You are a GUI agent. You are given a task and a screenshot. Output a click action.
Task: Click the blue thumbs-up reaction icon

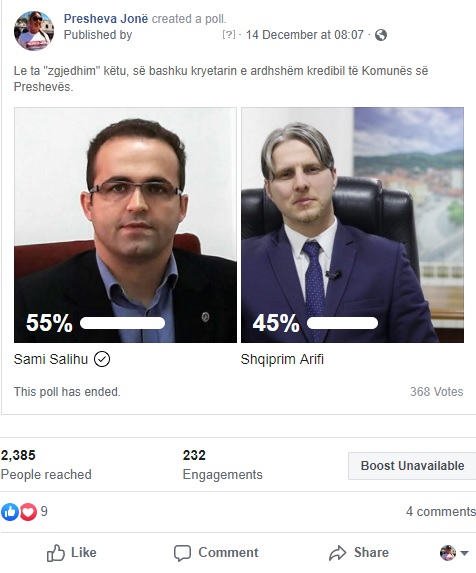coord(10,512)
